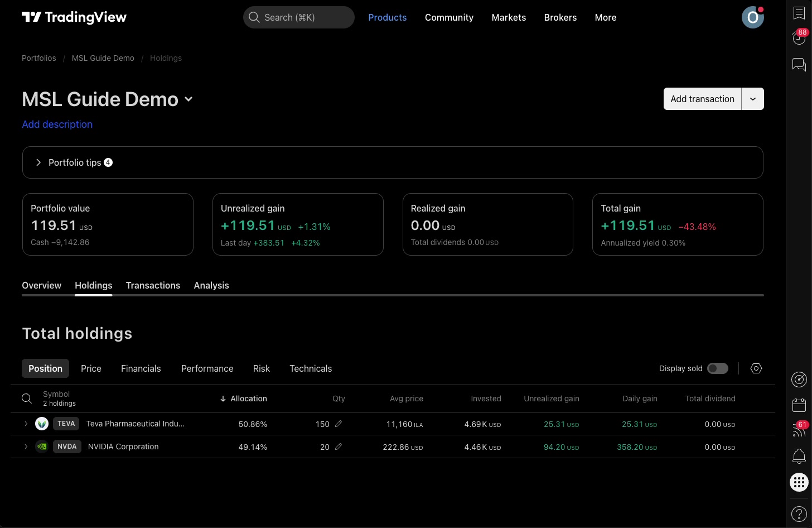This screenshot has height=528, width=812.
Task: Click 'Teva Pharmaceutical Indu...' name
Action: (x=136, y=424)
